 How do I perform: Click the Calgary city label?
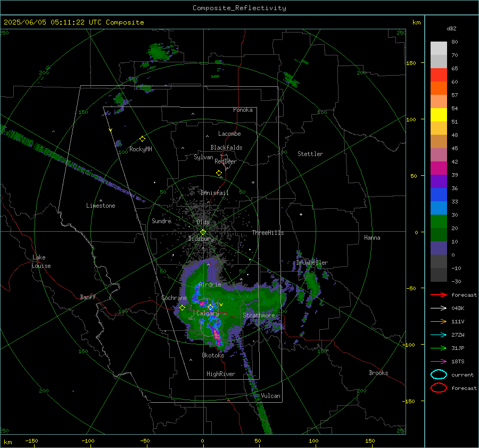point(208,313)
